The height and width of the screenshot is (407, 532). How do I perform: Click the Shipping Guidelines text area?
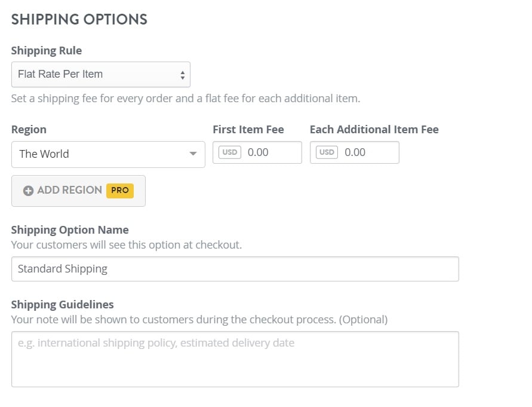point(235,359)
